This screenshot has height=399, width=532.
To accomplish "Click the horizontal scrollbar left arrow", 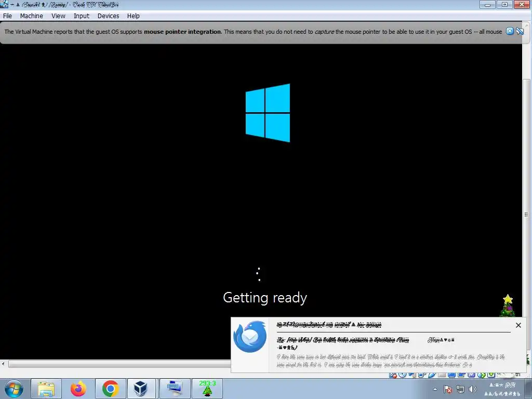I will pos(3,364).
